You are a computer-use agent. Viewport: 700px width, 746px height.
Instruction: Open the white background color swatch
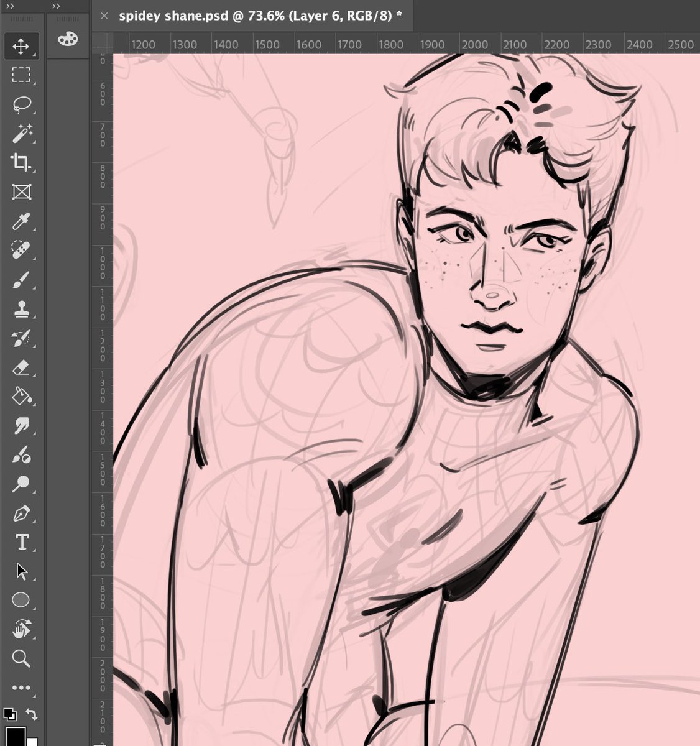coord(32,742)
